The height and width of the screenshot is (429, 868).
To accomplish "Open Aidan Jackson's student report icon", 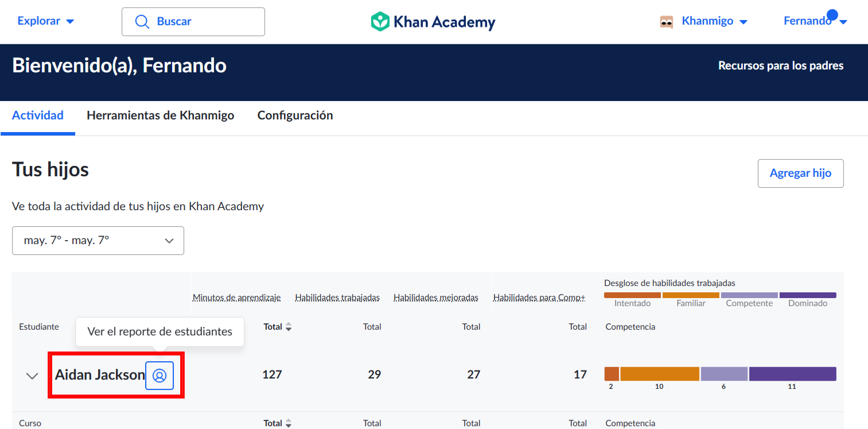I will click(x=159, y=376).
